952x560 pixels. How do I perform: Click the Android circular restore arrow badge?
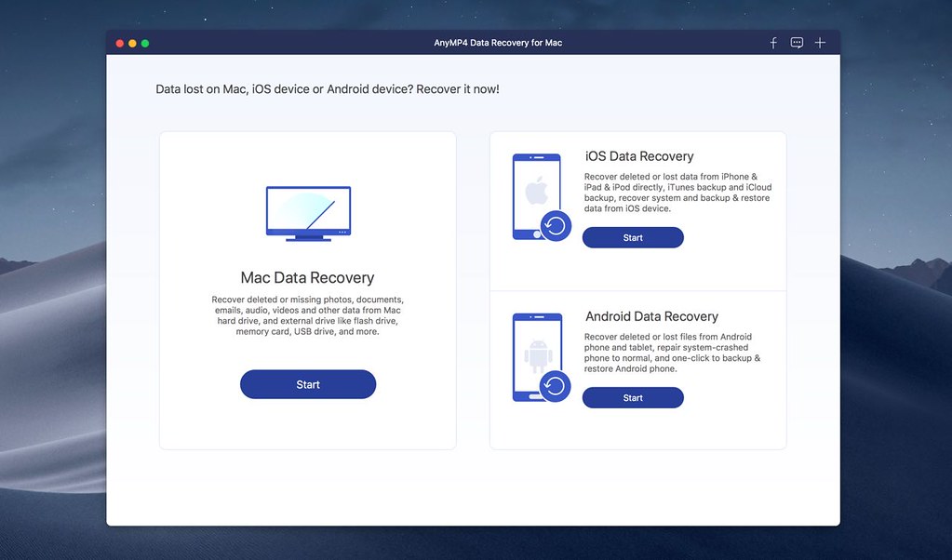click(556, 386)
